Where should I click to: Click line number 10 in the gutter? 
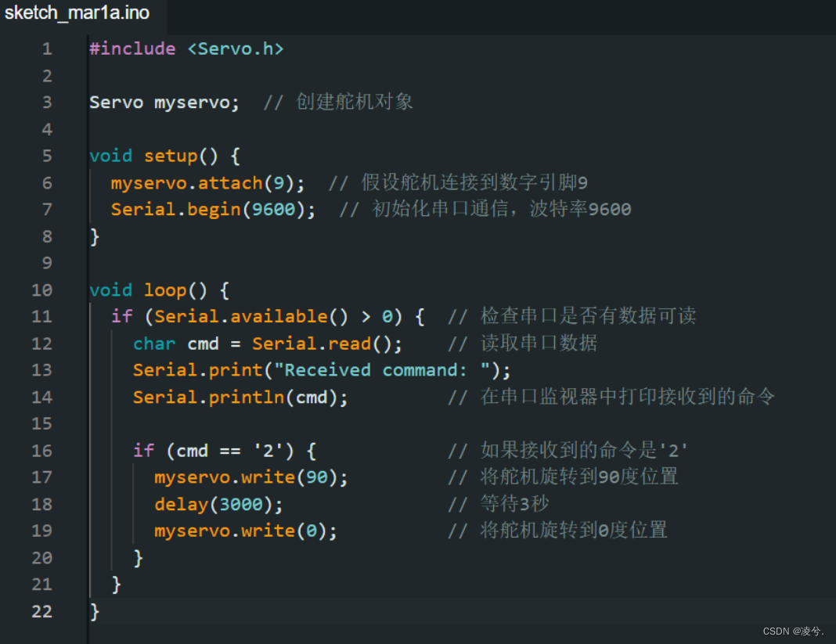[41, 290]
